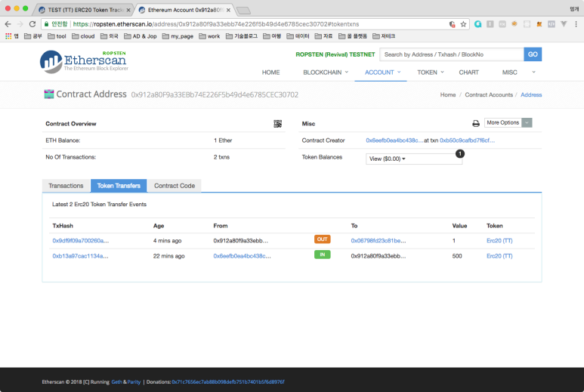Screen dimensions: 584x392
Task: Open the 'tool' bookmarks folder
Action: tap(57, 36)
